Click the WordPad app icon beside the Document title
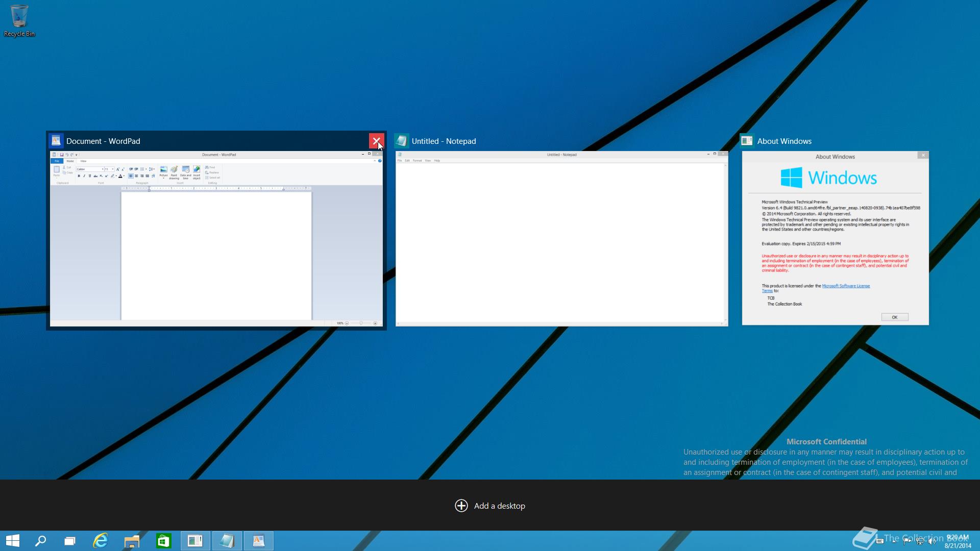 (x=56, y=141)
